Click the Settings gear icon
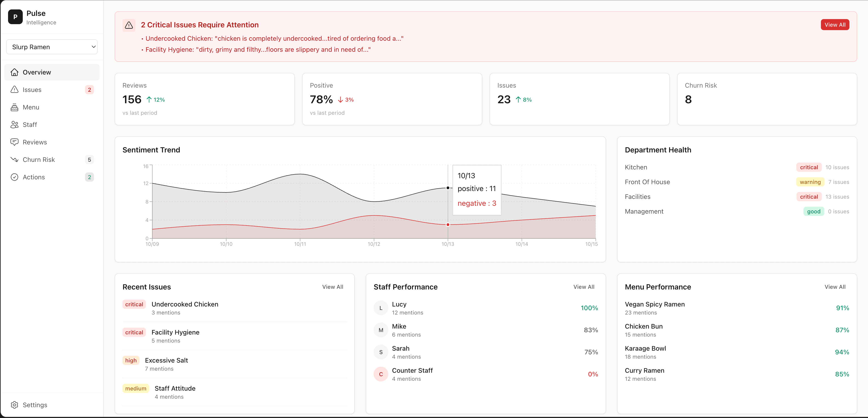 tap(14, 405)
